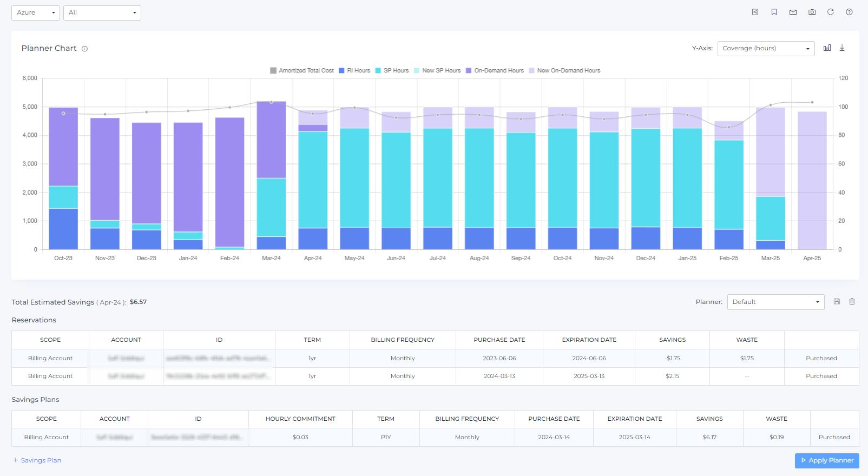The image size is (868, 476).
Task: Toggle Amortized Total Cost legend swatch
Action: [273, 70]
